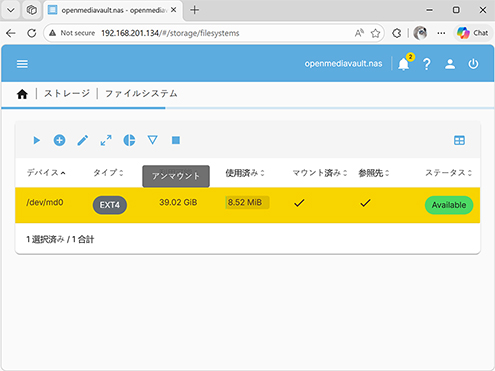Click the 8.52 MiB usage bar
Viewport: 495px width, 371px height.
pos(247,202)
